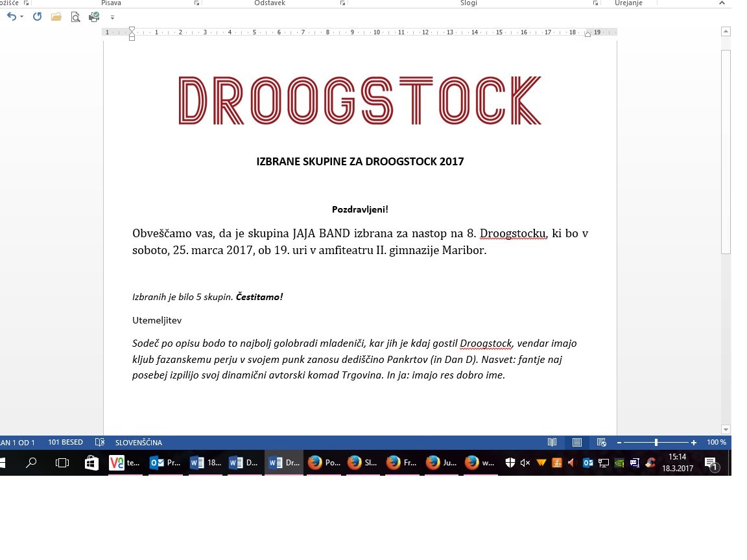The height and width of the screenshot is (560, 747).
Task: Click the Undo arrow icon
Action: coord(11,17)
